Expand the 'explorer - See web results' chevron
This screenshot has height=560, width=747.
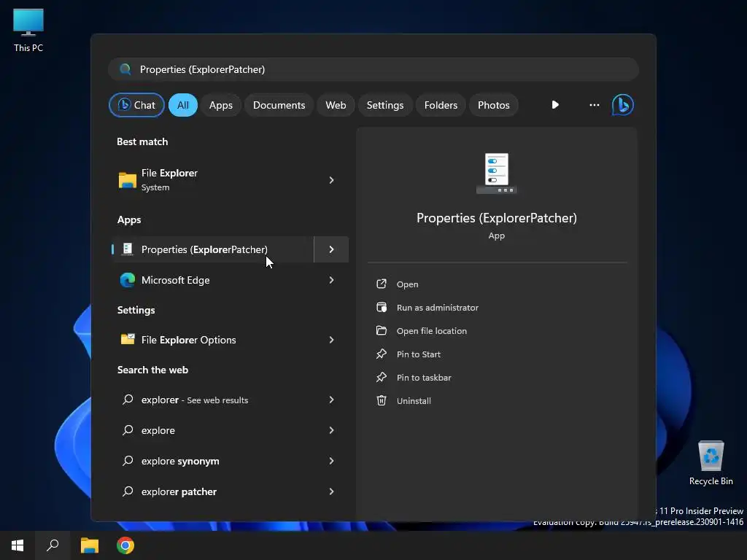pos(332,400)
